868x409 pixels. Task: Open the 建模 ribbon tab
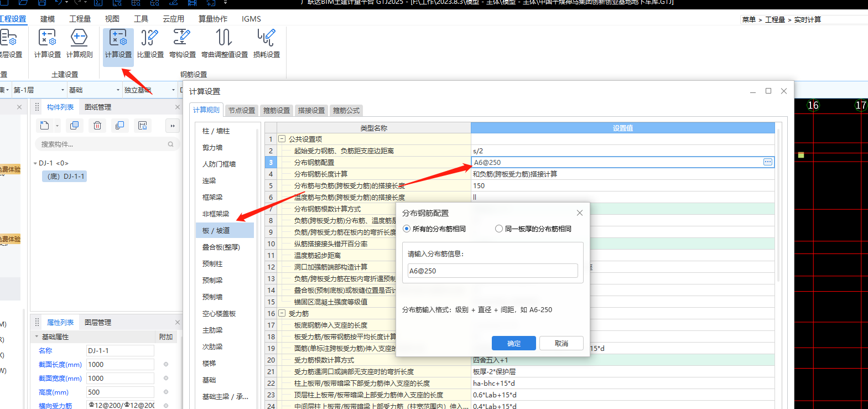tap(48, 19)
